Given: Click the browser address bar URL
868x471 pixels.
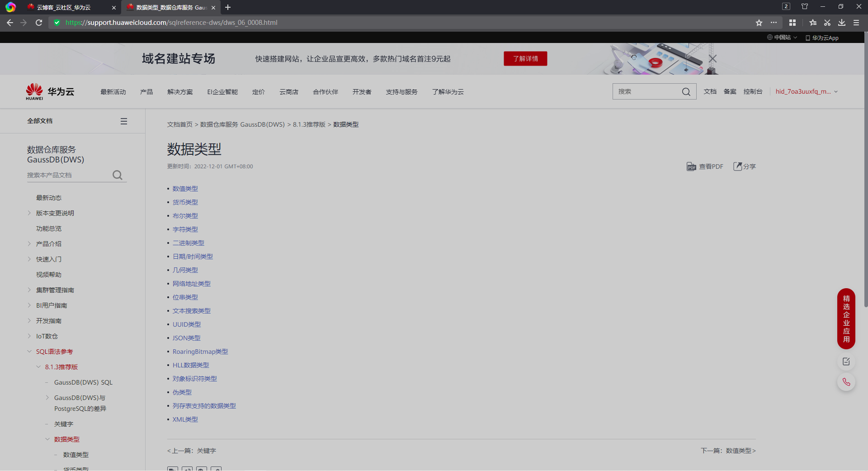Looking at the screenshot, I should click(x=171, y=23).
